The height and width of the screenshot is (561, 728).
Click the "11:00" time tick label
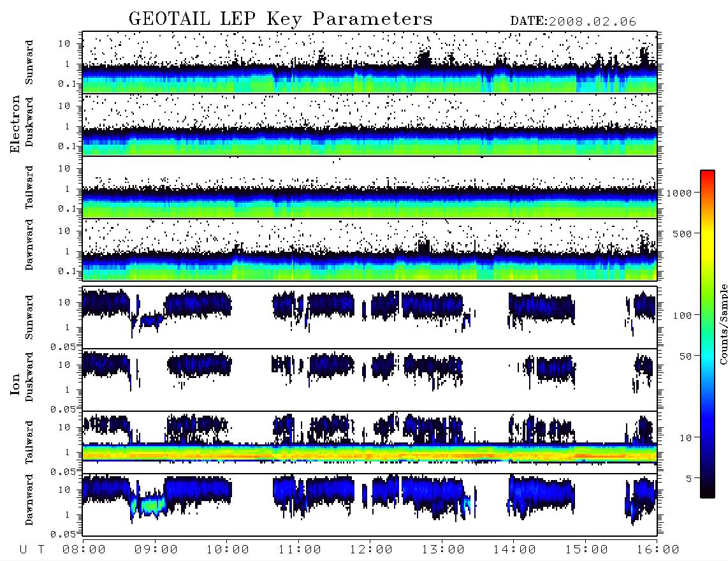[300, 550]
